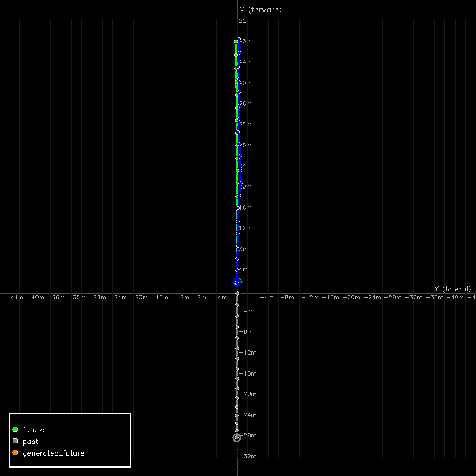Select the topmost blue trajectory point
The image size is (476, 476).
pos(239,39)
